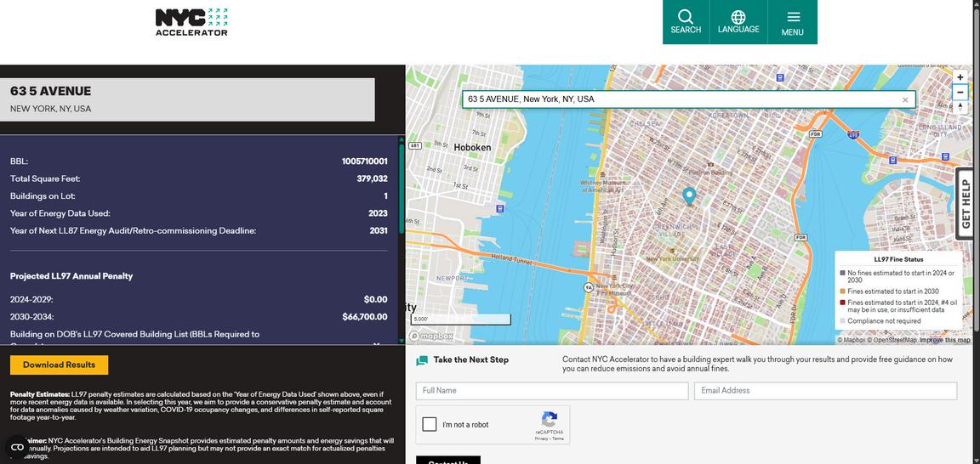This screenshot has width=980, height=464.
Task: Click the Projected LL97 Annual Penalty heading
Action: (x=71, y=276)
